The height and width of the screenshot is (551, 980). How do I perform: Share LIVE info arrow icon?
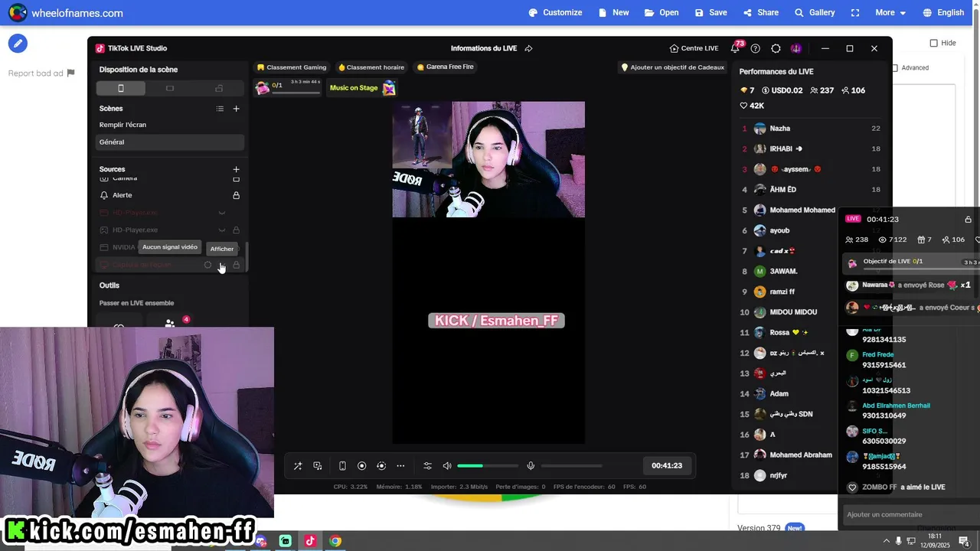528,48
